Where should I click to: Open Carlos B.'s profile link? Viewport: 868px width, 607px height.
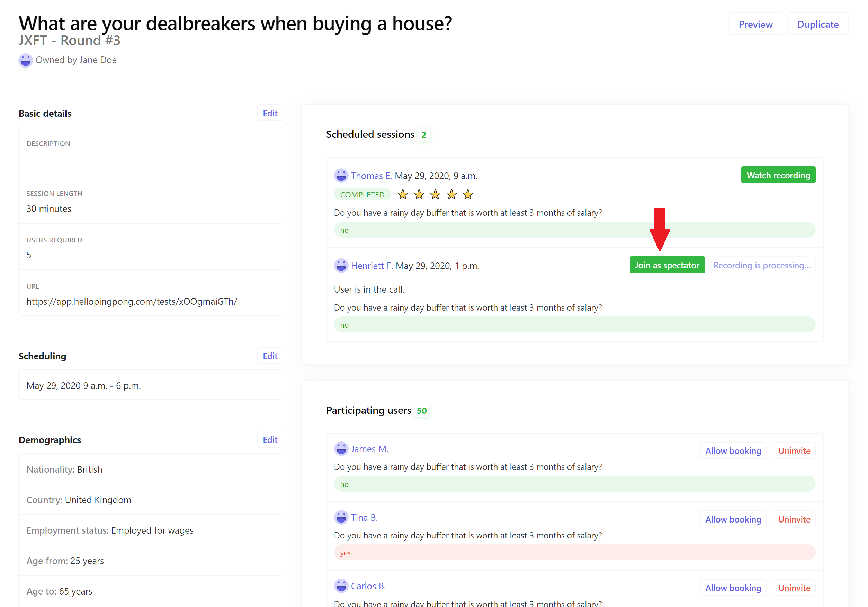368,586
